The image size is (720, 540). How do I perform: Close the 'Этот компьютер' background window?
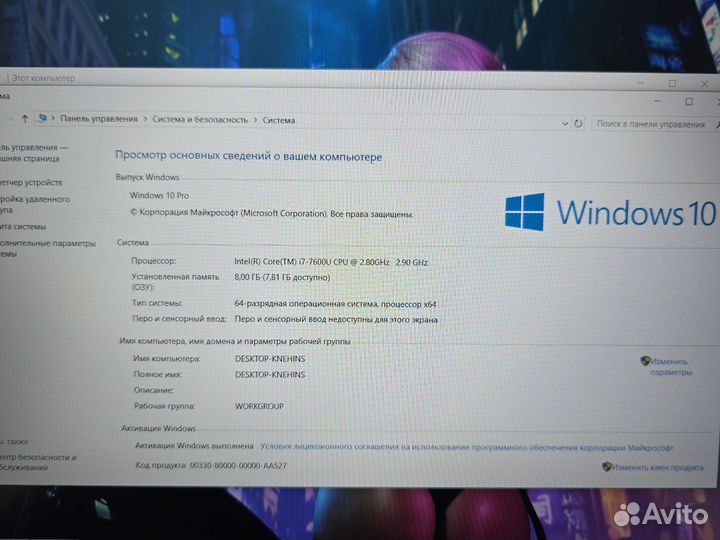(704, 84)
